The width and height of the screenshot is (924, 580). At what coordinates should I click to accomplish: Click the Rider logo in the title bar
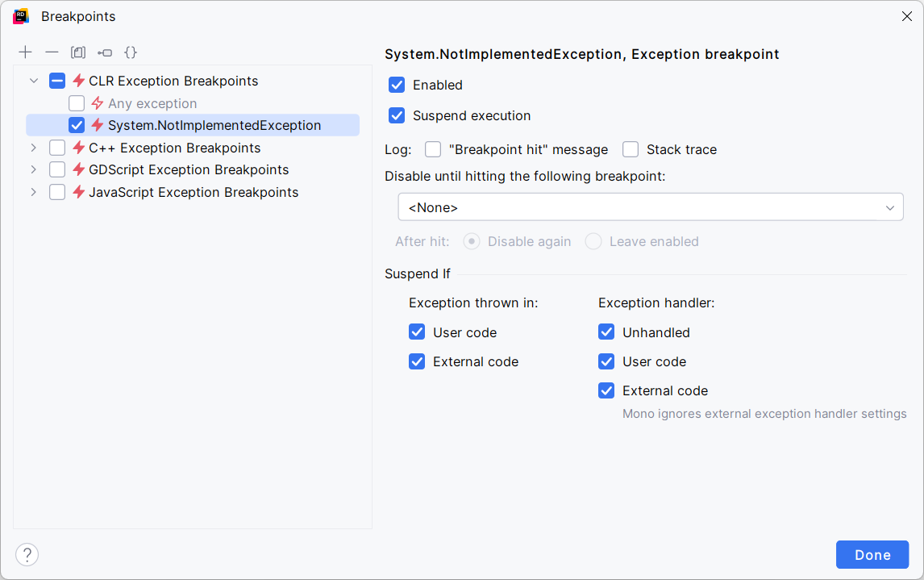(x=20, y=15)
